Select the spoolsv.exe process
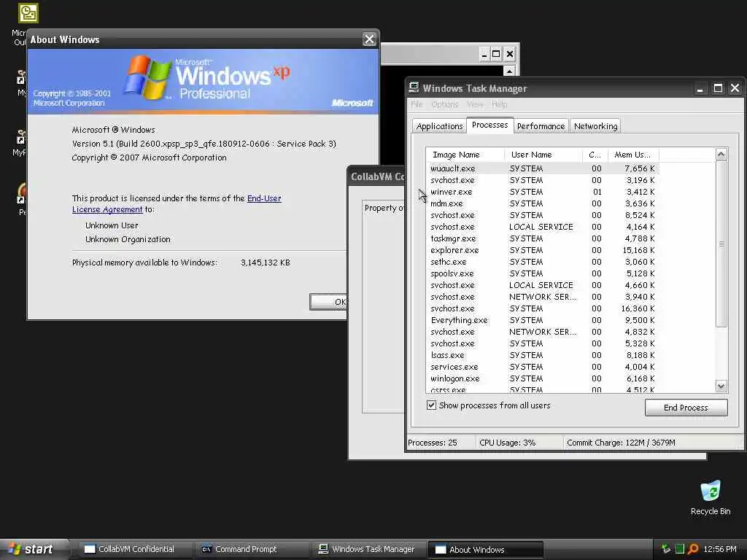 [543, 273]
